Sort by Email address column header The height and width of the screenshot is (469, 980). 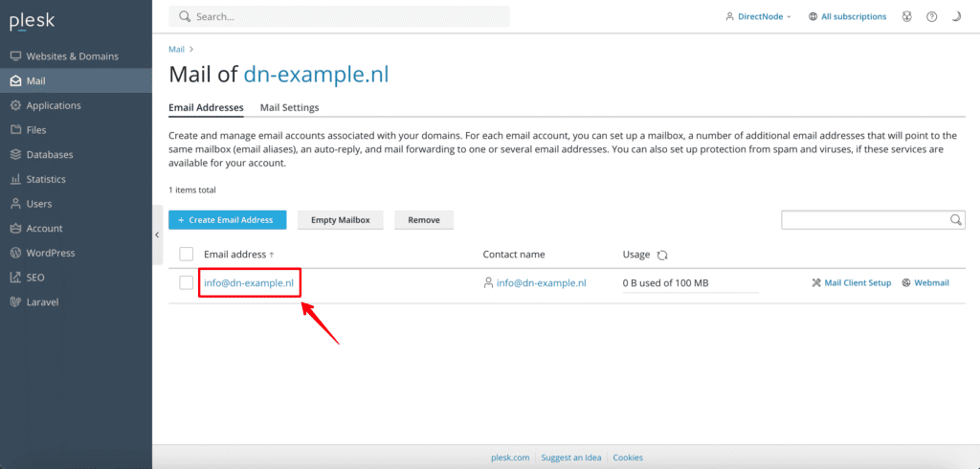tap(235, 255)
